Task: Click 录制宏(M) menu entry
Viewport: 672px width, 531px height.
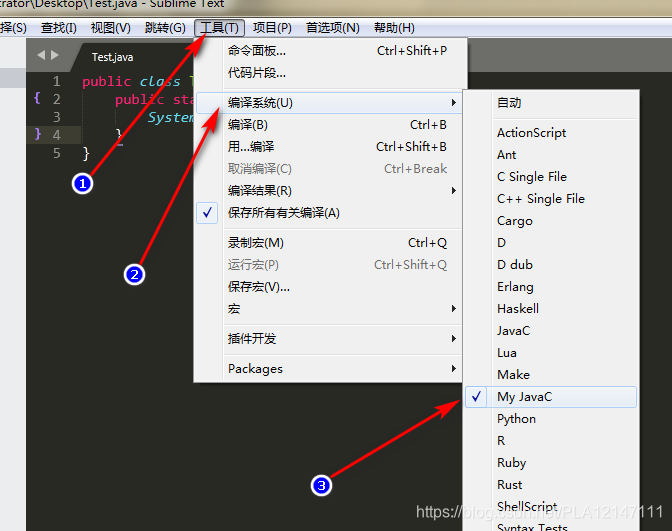Action: tap(329, 243)
